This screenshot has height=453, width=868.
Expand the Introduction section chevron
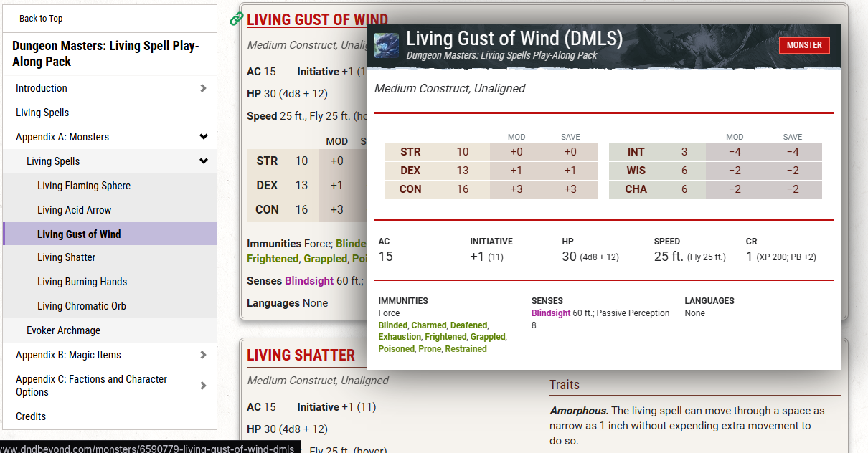point(204,88)
